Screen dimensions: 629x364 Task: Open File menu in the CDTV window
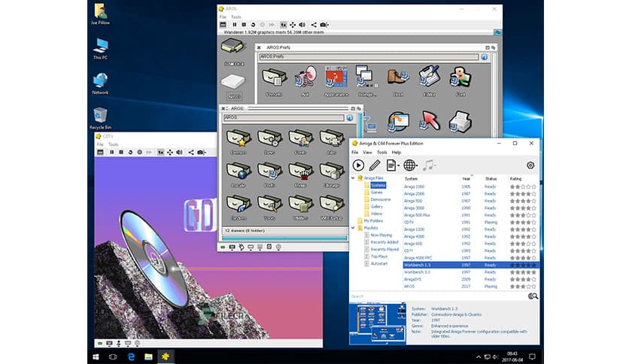coord(100,144)
